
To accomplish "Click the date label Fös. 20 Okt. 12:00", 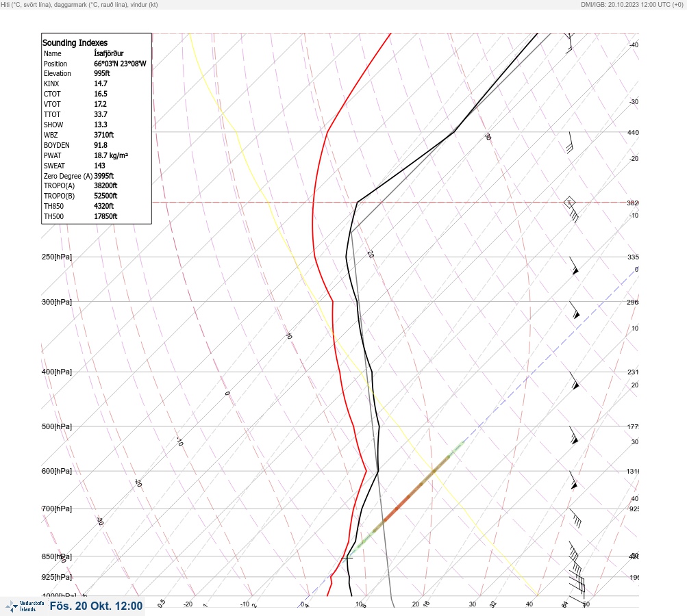I will [x=97, y=606].
